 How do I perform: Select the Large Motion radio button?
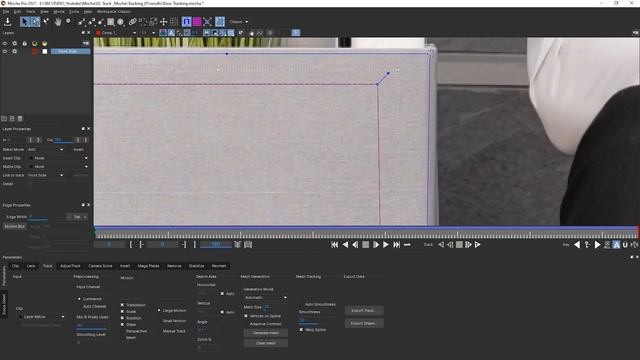point(159,310)
